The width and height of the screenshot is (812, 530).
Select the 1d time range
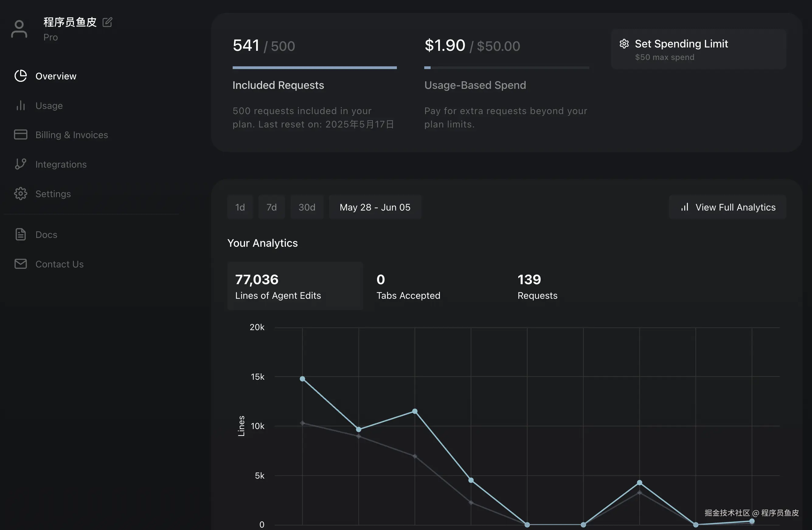[x=240, y=207]
